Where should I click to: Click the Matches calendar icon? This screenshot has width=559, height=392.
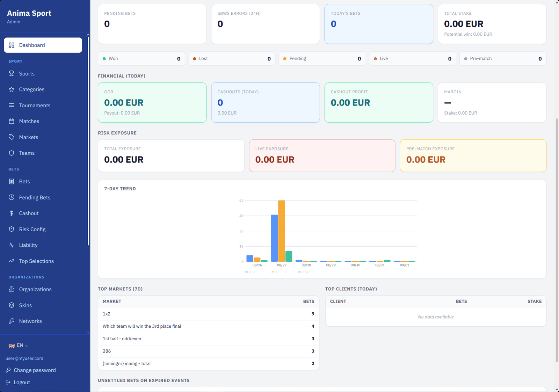pos(12,121)
